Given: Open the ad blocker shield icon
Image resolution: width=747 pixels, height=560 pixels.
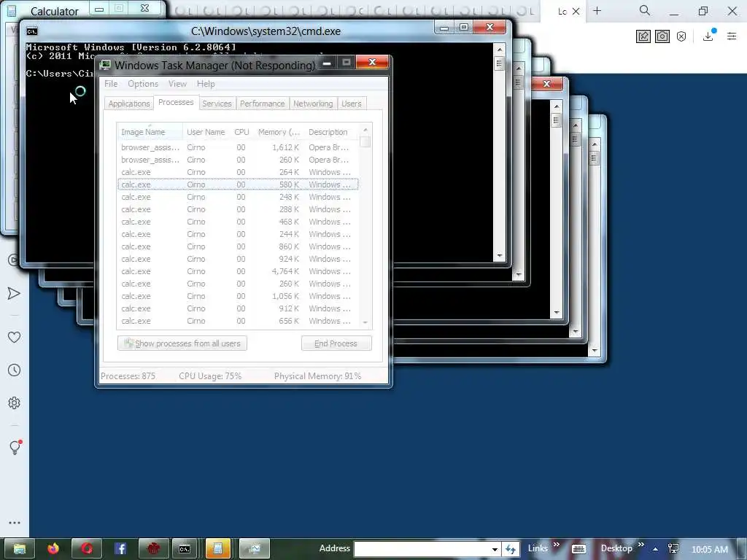Looking at the screenshot, I should (x=681, y=36).
